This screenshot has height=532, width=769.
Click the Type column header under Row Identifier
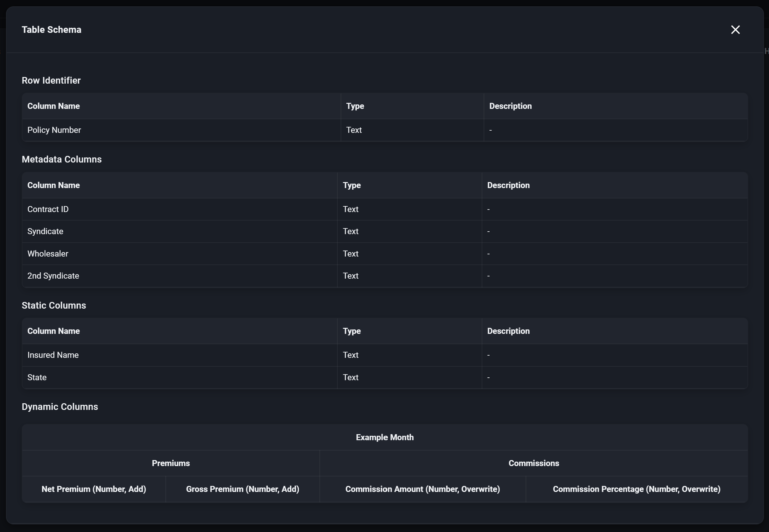pos(355,106)
